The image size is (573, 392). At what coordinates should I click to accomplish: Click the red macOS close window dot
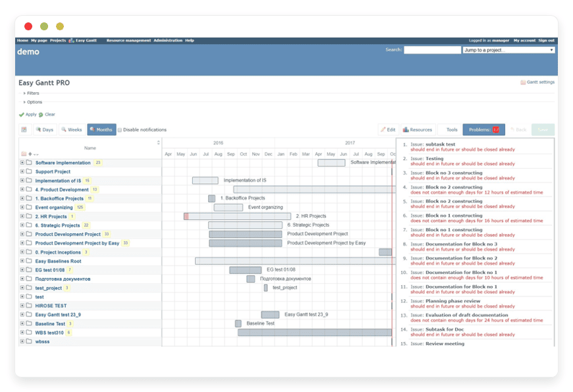pyautogui.click(x=28, y=26)
